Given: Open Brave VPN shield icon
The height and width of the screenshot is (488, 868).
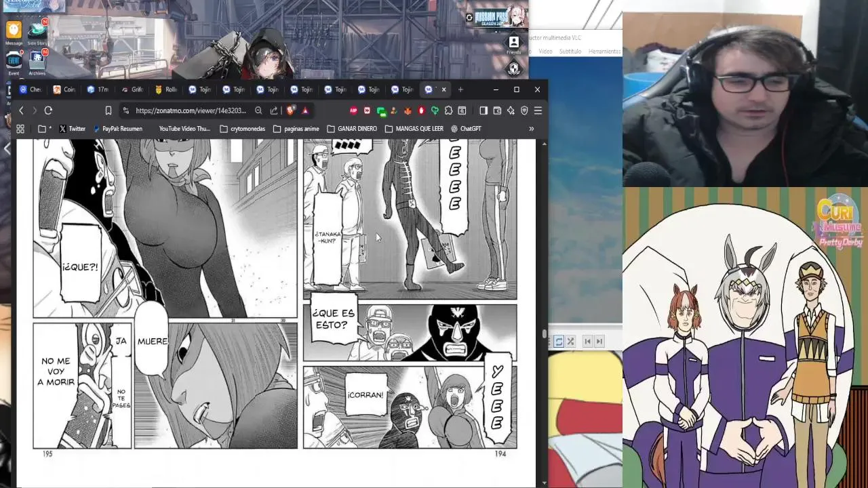Looking at the screenshot, I should point(524,110).
